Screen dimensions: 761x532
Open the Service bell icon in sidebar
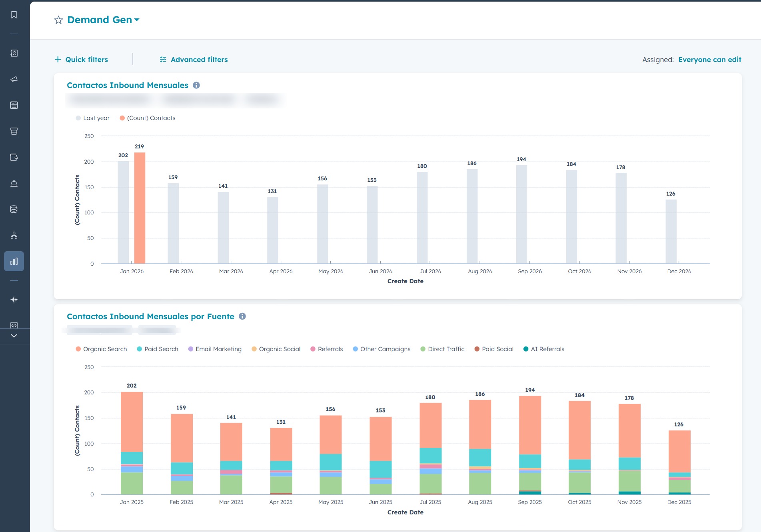[x=14, y=183]
